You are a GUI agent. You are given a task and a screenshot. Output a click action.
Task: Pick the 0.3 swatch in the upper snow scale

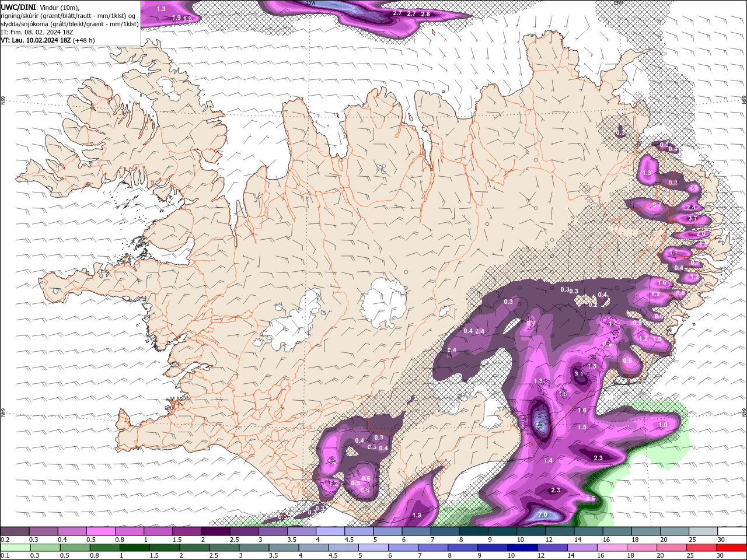[43, 531]
